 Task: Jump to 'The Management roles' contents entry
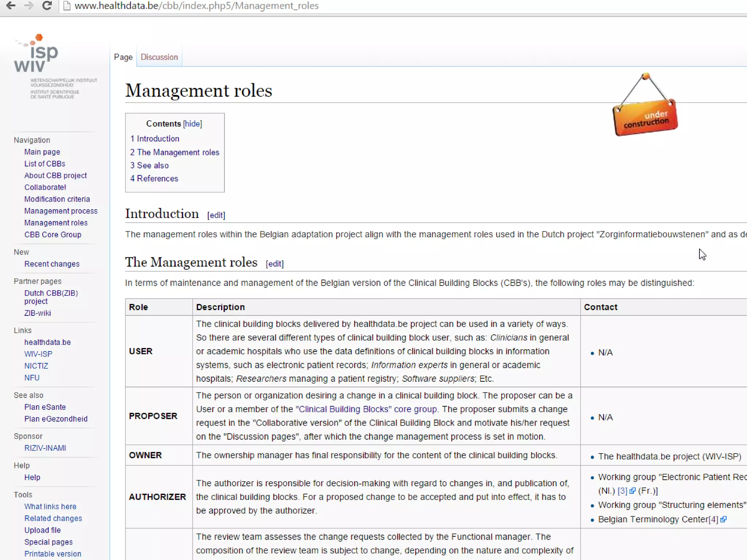point(175,152)
